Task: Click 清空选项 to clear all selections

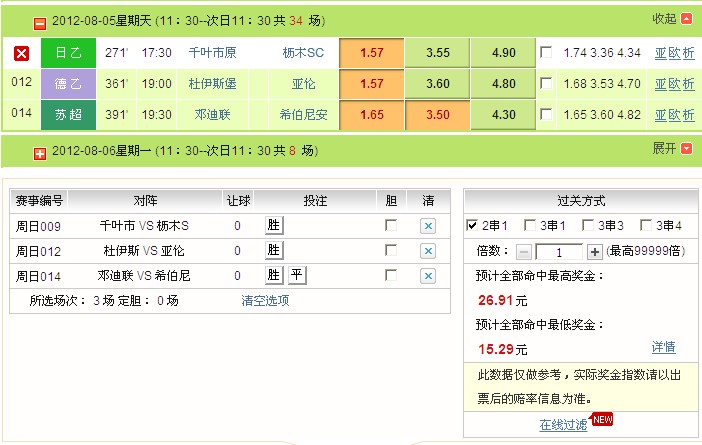Action: pyautogui.click(x=265, y=300)
